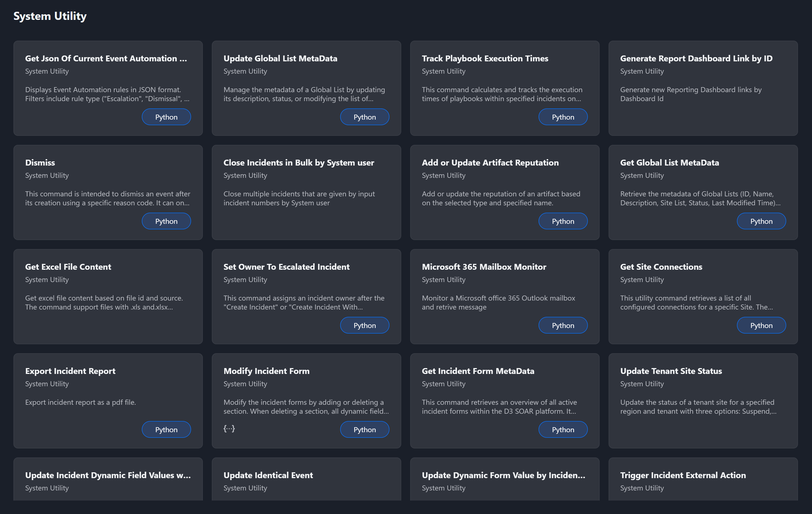Open Close Incidents in Bulk by System user
The image size is (812, 514).
click(x=298, y=163)
